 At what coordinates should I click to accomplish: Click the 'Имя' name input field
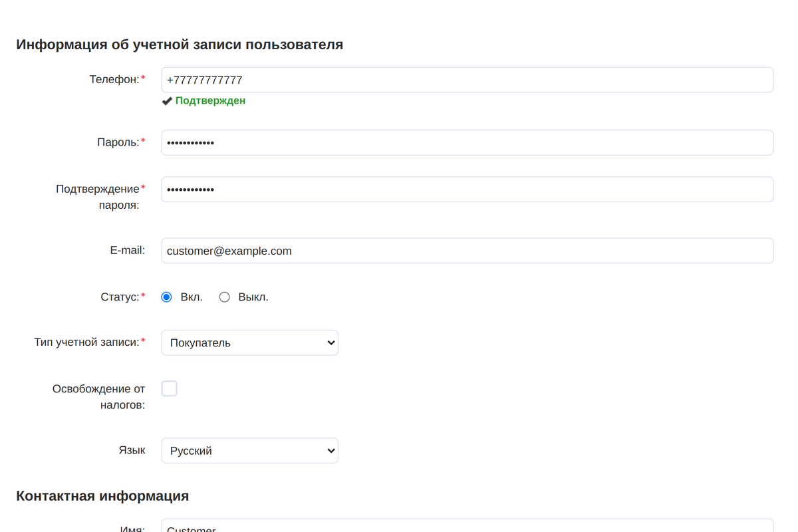467,525
